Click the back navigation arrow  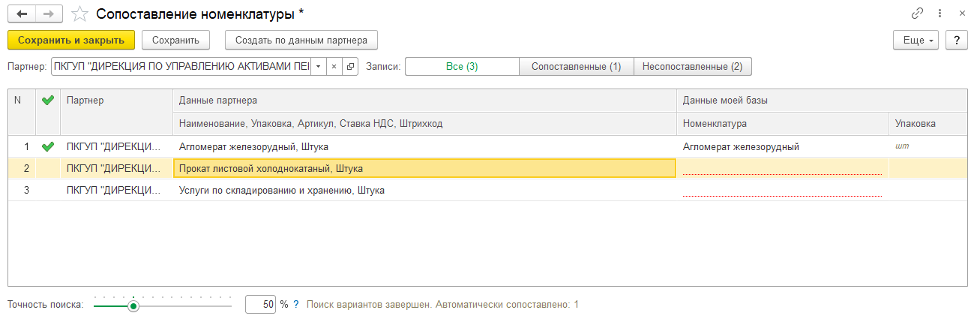pos(21,14)
